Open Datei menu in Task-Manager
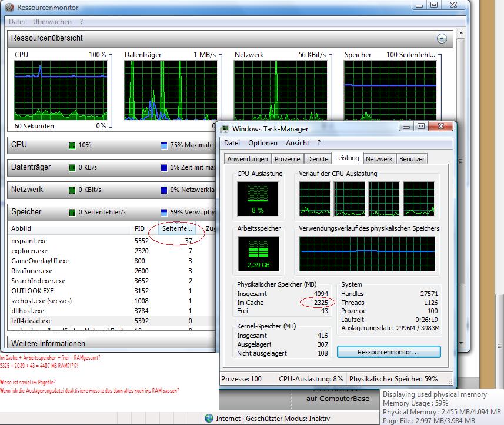Screen dimensions: 504x425 [232, 143]
